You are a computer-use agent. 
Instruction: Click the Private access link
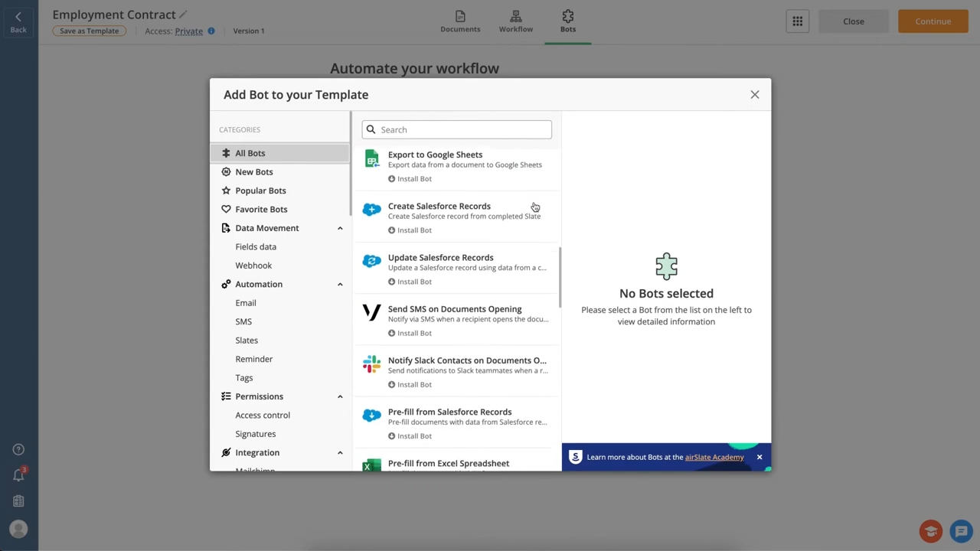[188, 31]
